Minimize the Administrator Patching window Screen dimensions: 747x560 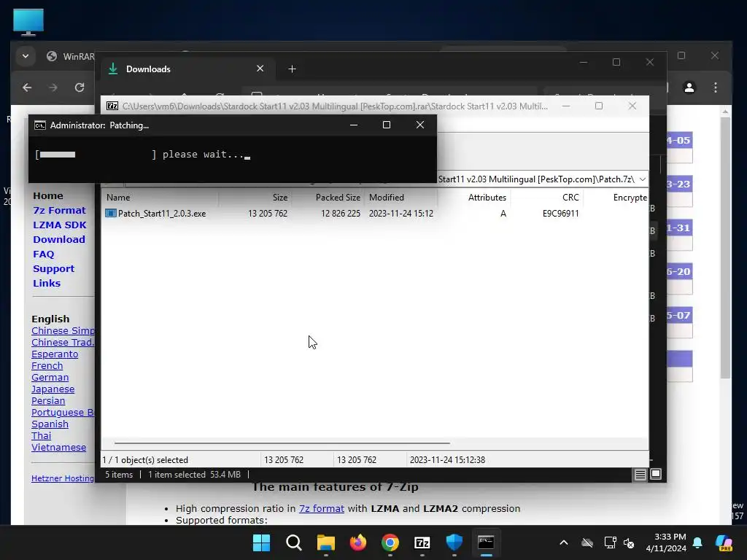pos(354,125)
